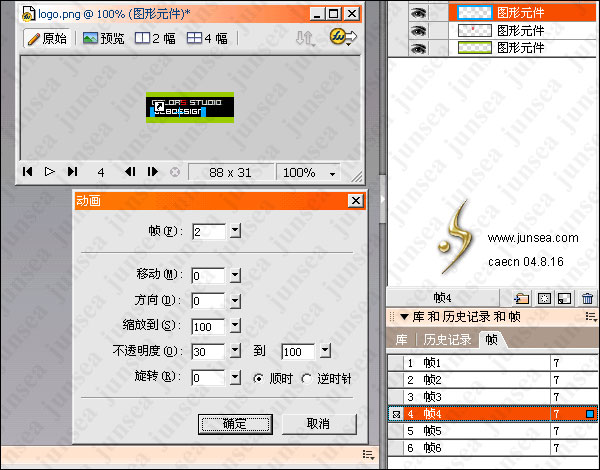This screenshot has height=470, width=600.
Task: Select the 顺时 (clockwise) radio button
Action: [258, 379]
